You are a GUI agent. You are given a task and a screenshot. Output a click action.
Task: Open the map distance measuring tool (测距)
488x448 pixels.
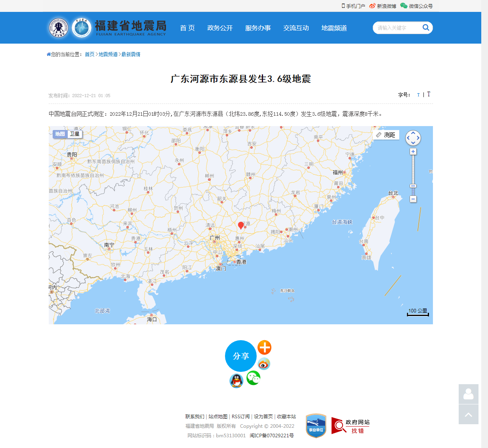(386, 135)
